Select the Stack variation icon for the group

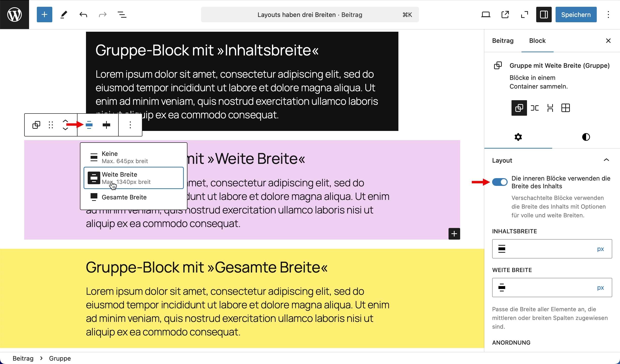[550, 108]
